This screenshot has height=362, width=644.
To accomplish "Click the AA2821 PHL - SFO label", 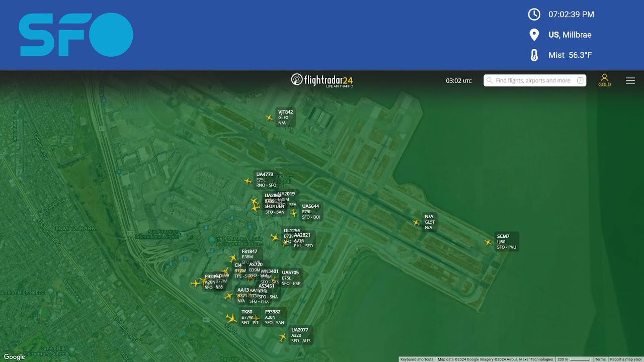I will click(x=304, y=240).
